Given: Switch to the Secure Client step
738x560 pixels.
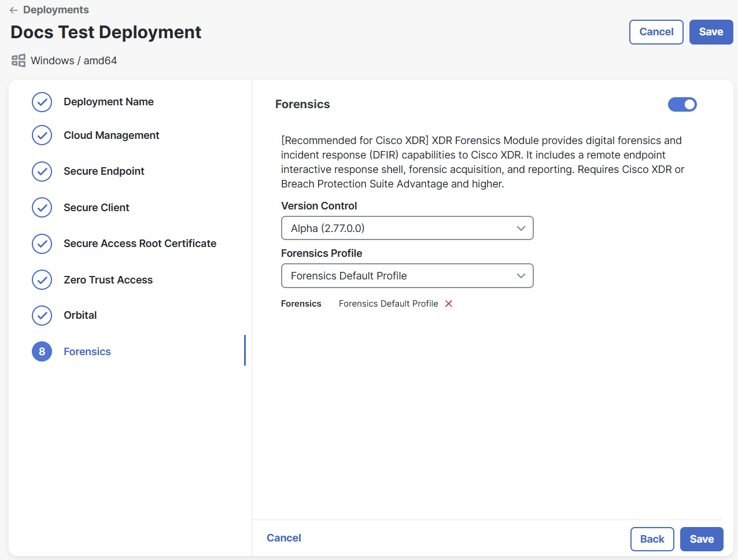Looking at the screenshot, I should click(x=97, y=207).
